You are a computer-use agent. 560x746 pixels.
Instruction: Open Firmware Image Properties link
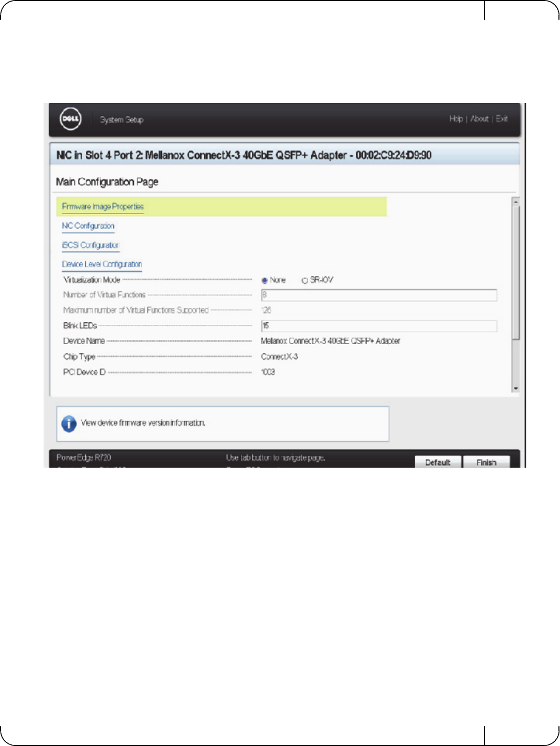point(103,206)
